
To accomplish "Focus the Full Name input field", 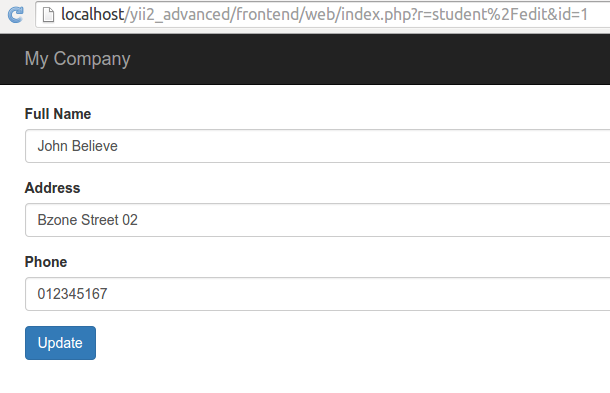I will click(x=317, y=146).
